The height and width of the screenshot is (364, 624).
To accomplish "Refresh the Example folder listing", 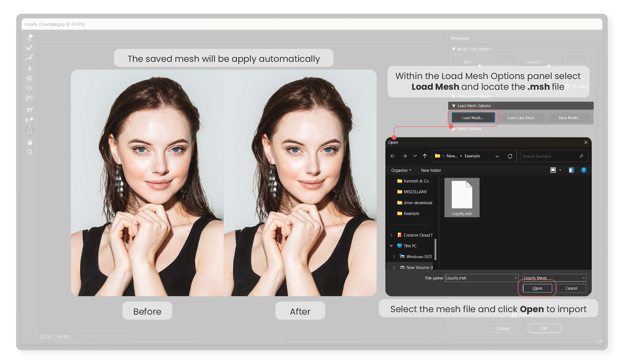I will (x=510, y=156).
